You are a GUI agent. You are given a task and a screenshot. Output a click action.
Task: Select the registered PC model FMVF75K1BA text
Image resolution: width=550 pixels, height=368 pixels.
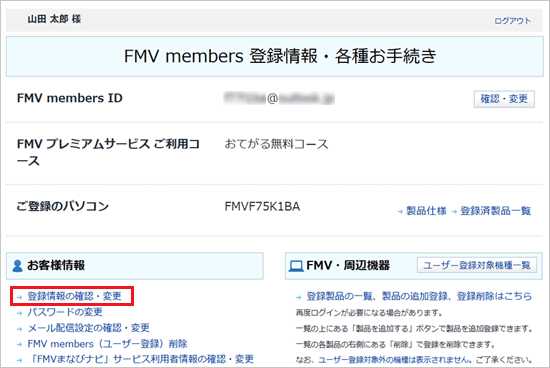[262, 207]
